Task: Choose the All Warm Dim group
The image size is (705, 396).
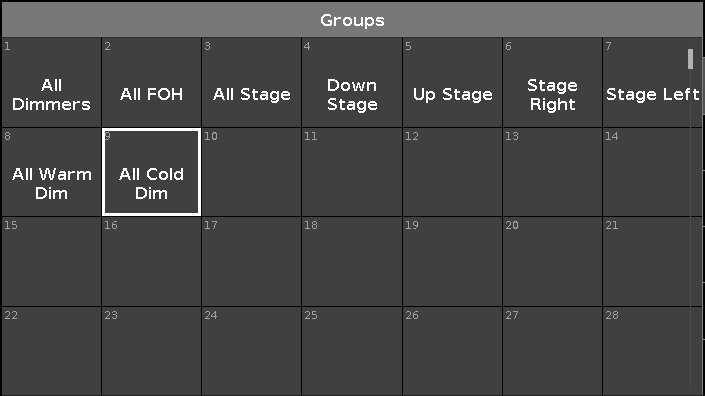Action: click(x=51, y=172)
